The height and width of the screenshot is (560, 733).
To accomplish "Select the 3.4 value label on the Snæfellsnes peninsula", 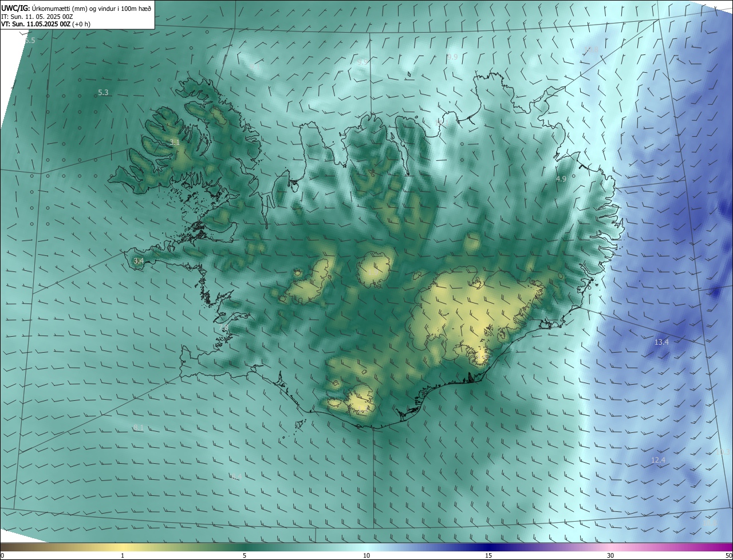I will [139, 261].
